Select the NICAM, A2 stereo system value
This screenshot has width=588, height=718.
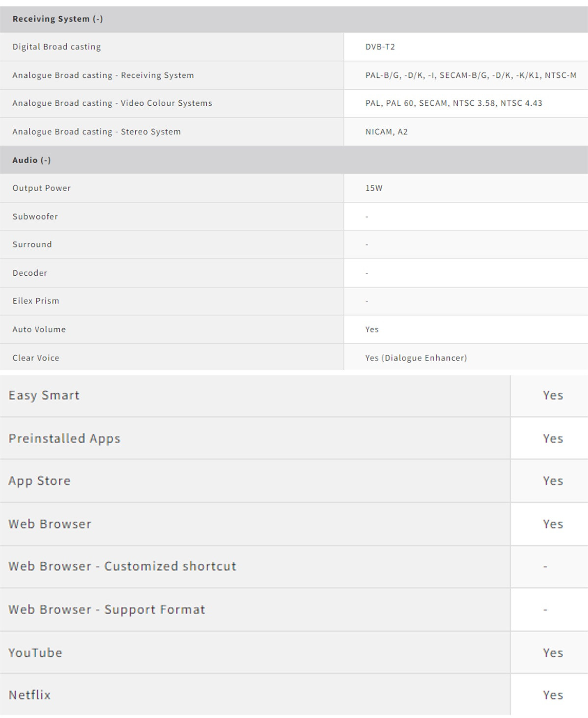click(387, 132)
